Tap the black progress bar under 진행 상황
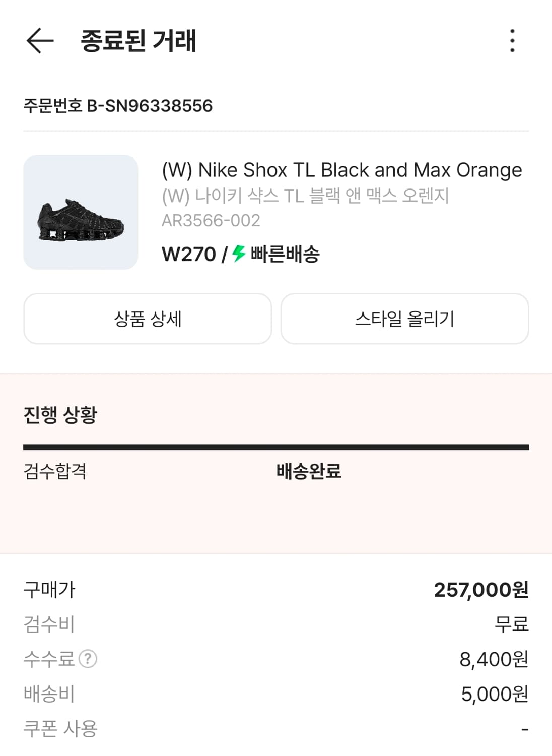Screen dimensions: 552x756 276,447
